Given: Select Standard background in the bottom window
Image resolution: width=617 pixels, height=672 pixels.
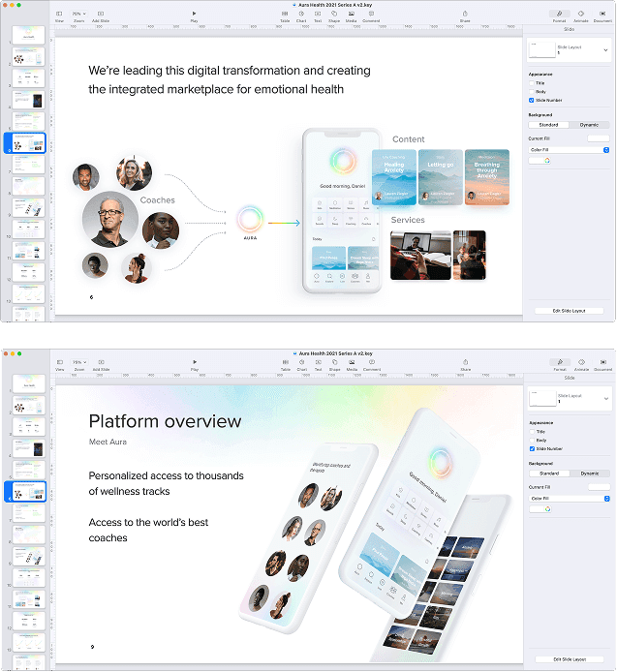Looking at the screenshot, I should coord(549,473).
